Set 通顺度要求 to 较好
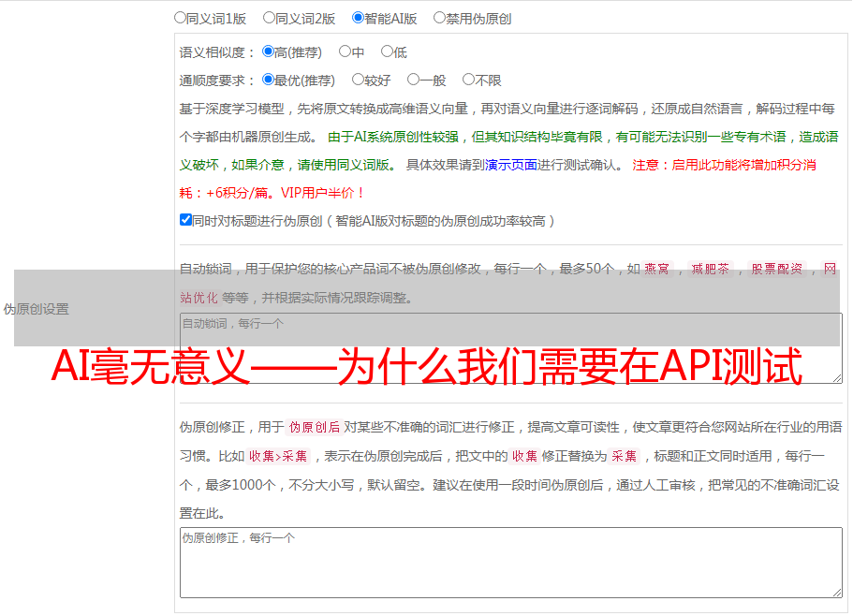Viewport: 853px width, 616px height. pos(358,80)
